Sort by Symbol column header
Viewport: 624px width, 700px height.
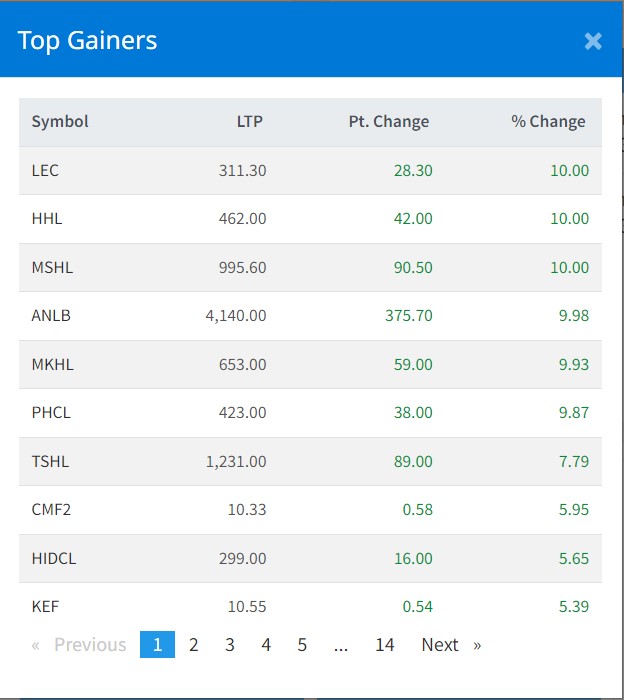point(60,122)
